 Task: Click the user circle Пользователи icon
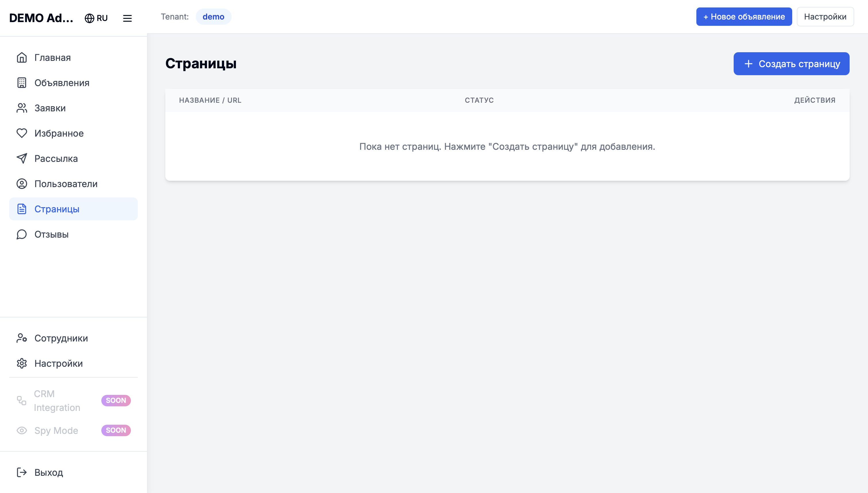pos(22,184)
